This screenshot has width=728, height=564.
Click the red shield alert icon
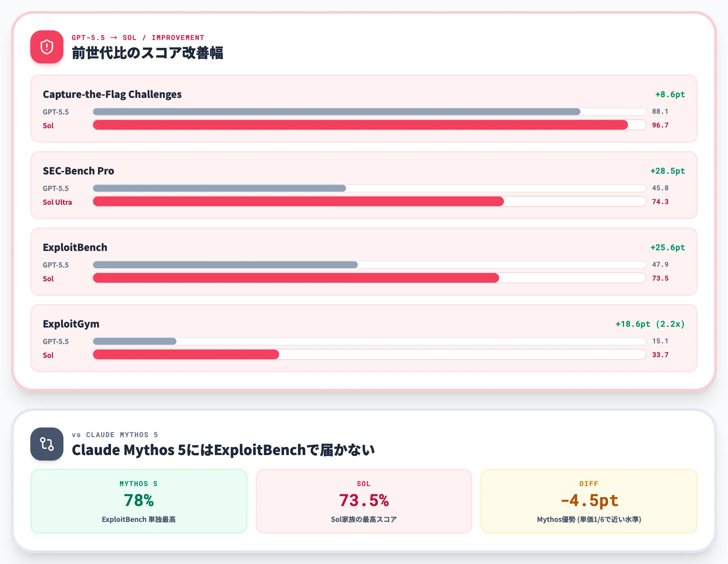pyautogui.click(x=47, y=47)
